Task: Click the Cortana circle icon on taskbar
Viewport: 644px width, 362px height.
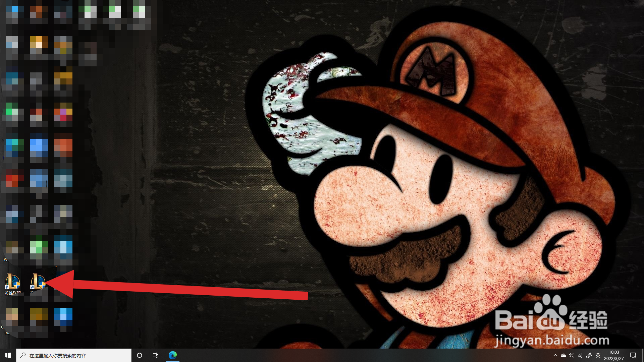Action: pos(140,355)
